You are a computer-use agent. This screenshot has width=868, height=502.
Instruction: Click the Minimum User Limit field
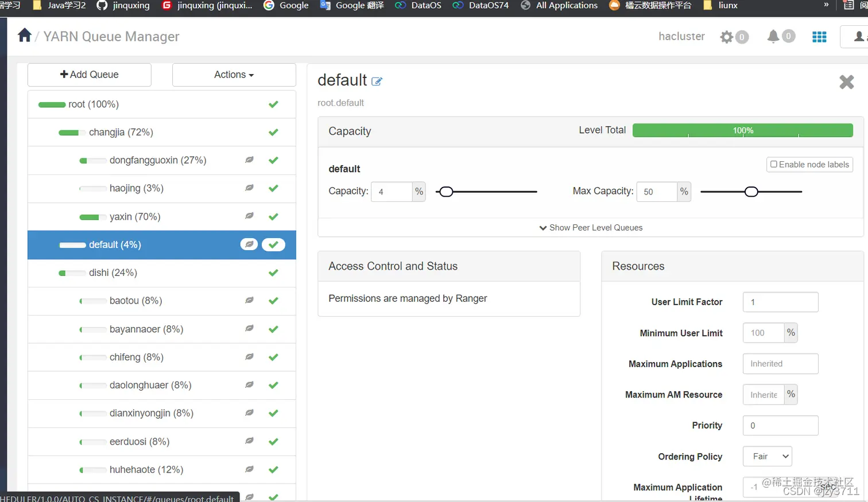764,333
